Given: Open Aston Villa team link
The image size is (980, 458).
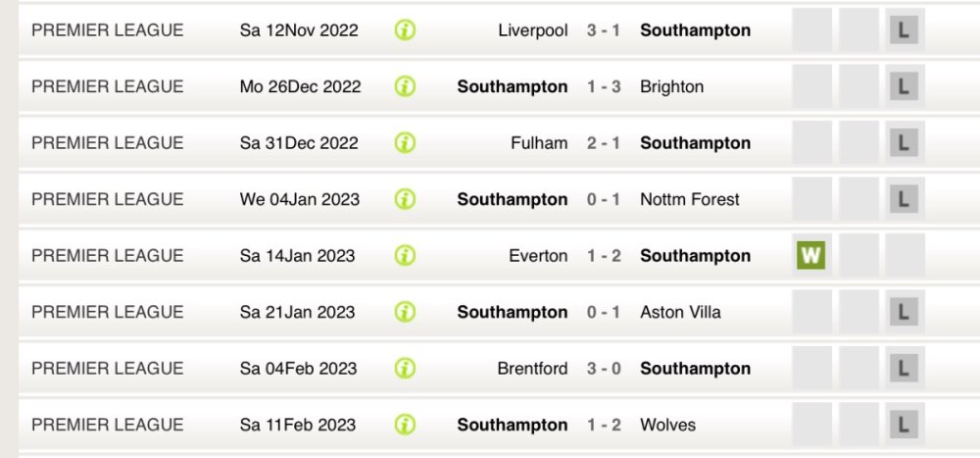Looking at the screenshot, I should point(680,312).
